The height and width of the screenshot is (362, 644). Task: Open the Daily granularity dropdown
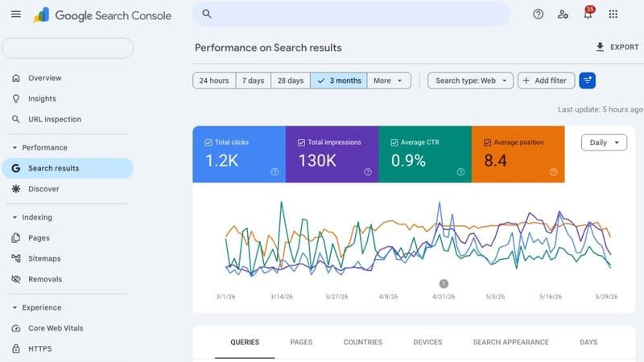tap(605, 142)
